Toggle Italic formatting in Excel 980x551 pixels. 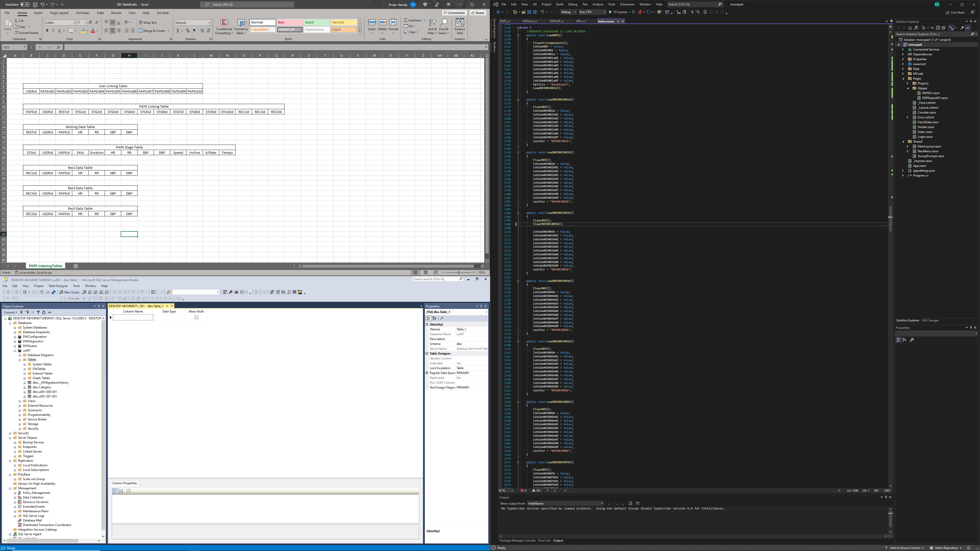click(53, 30)
